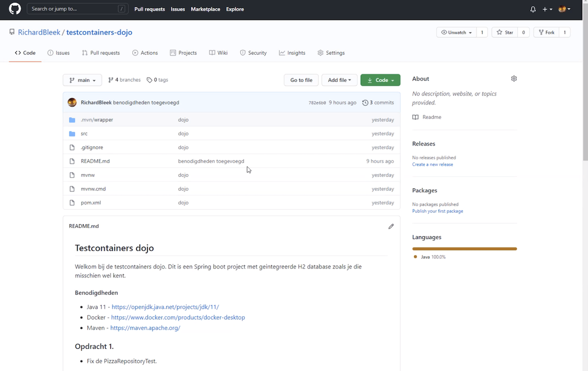The height and width of the screenshot is (371, 588).
Task: Open the mvnw.cmd file
Action: pyautogui.click(x=94, y=189)
